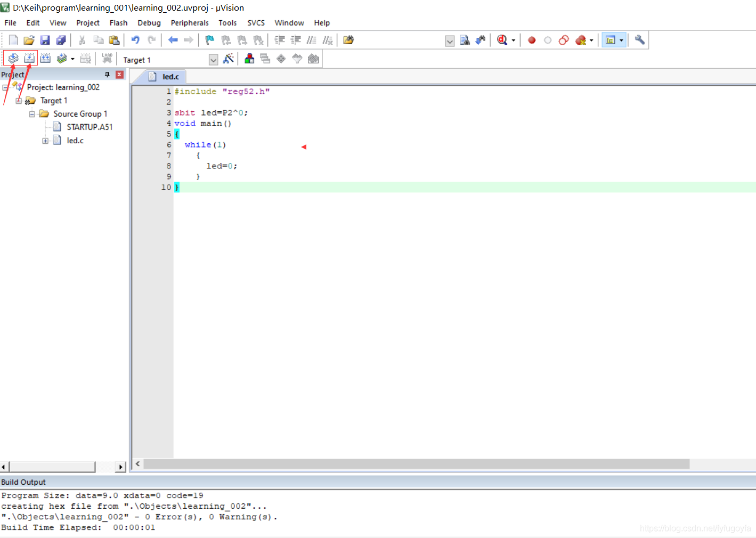Image resolution: width=756 pixels, height=538 pixels.
Task: Click the editor scroll left arrow
Action: coord(138,464)
